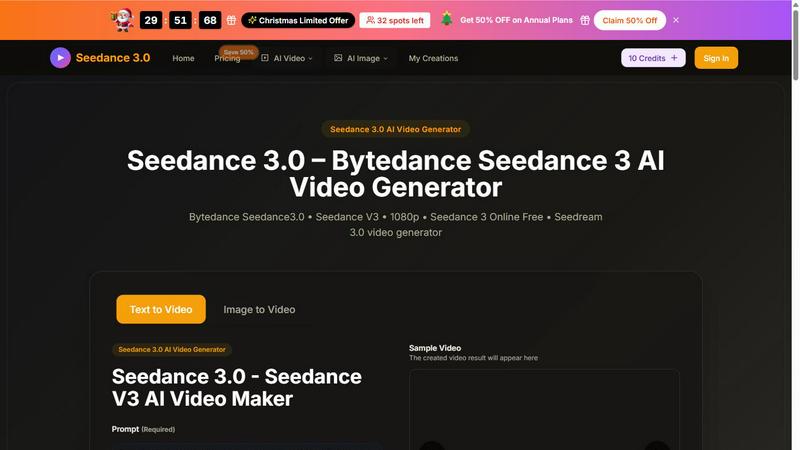Click the 'Sample Video' heading
This screenshot has height=450, width=800.
[x=435, y=348]
